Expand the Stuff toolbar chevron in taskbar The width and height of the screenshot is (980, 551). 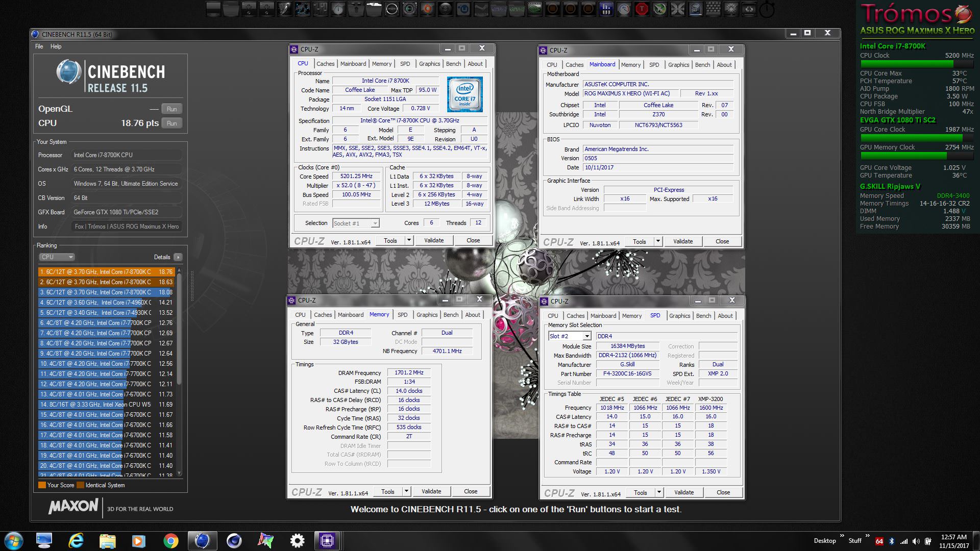coord(867,536)
